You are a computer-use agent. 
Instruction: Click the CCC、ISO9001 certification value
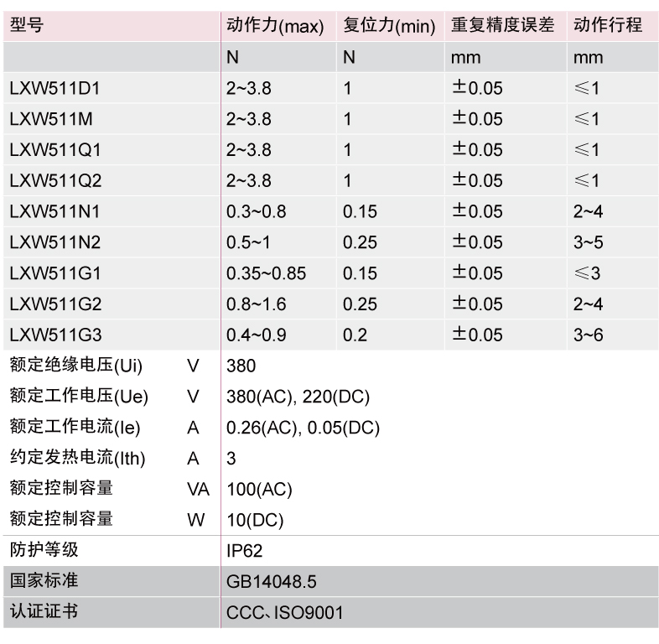(284, 613)
